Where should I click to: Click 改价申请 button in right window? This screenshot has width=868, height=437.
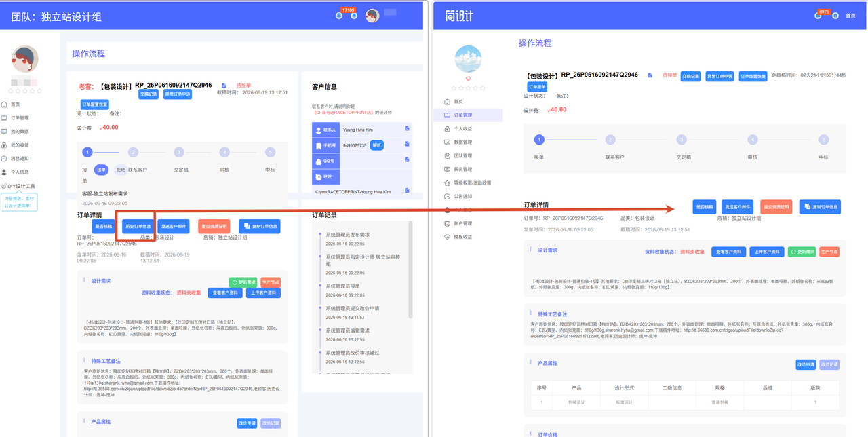[806, 364]
